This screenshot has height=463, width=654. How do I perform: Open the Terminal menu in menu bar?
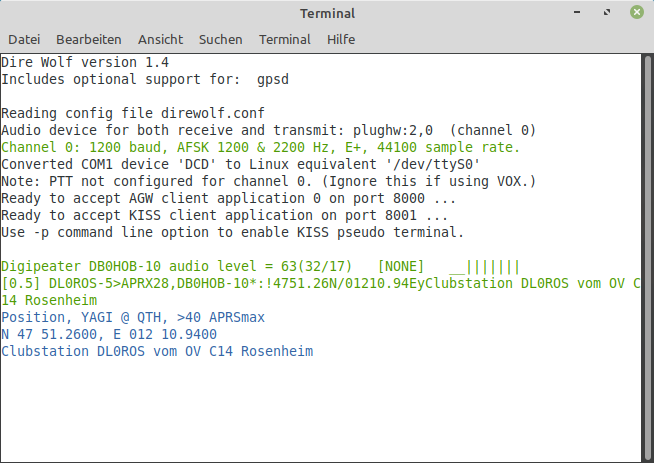pyautogui.click(x=285, y=40)
